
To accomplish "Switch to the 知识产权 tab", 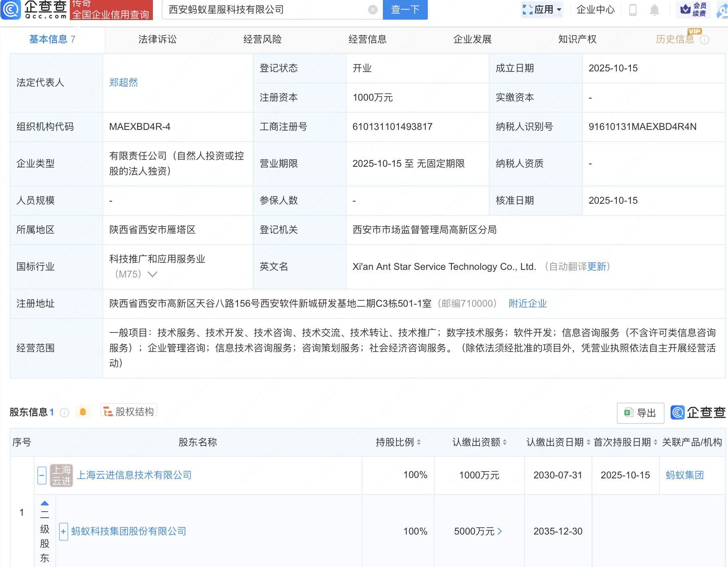I will pyautogui.click(x=577, y=39).
